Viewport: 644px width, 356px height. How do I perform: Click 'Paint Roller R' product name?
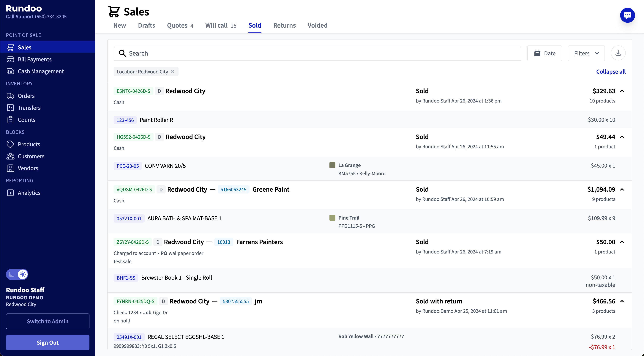click(156, 120)
